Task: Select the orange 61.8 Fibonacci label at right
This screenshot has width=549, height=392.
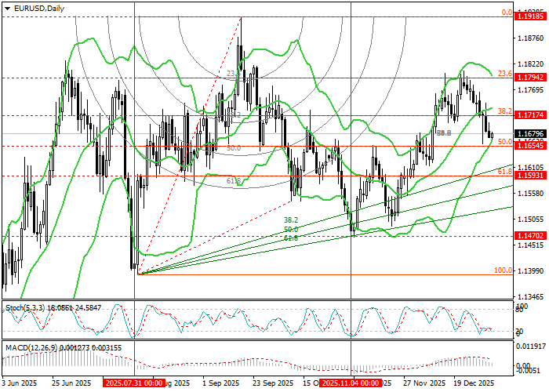Action: (505, 172)
